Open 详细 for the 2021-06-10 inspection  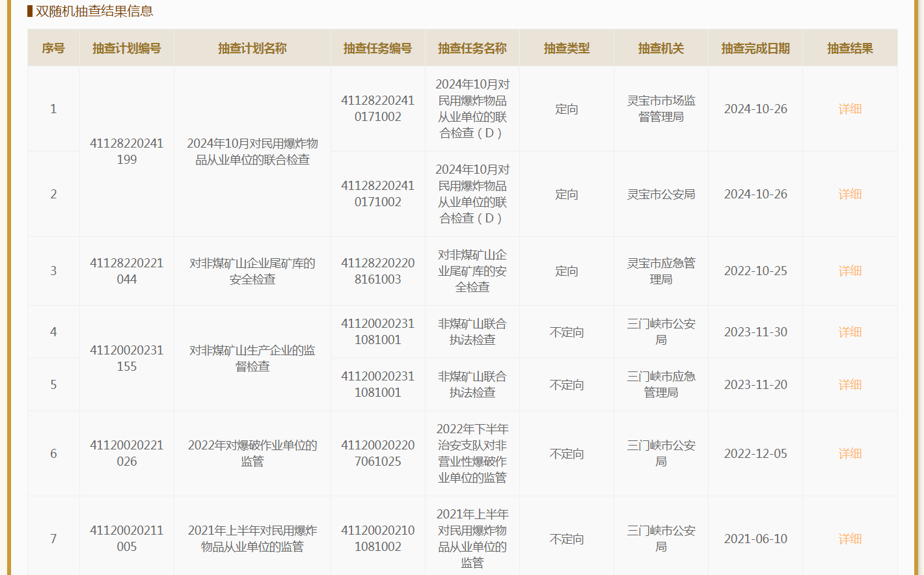pos(850,539)
